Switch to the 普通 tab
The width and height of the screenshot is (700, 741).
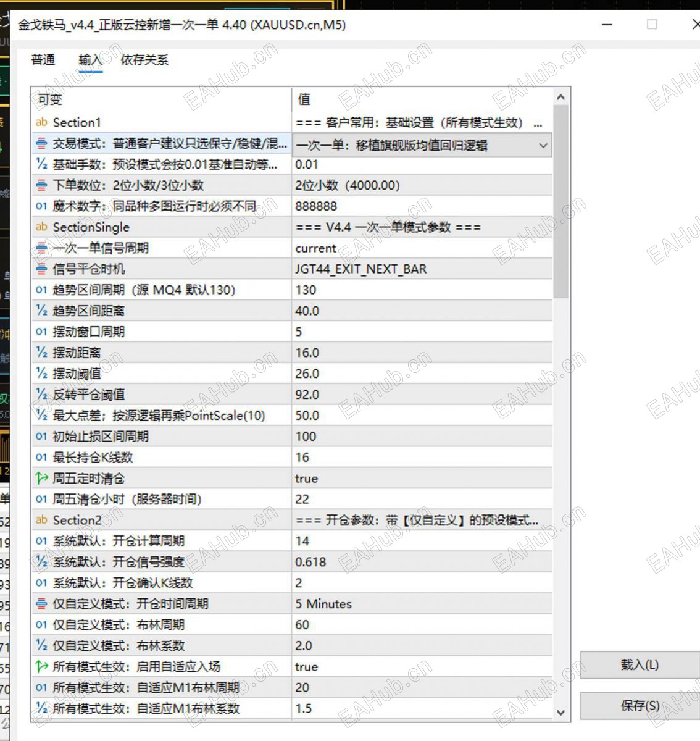pos(43,60)
